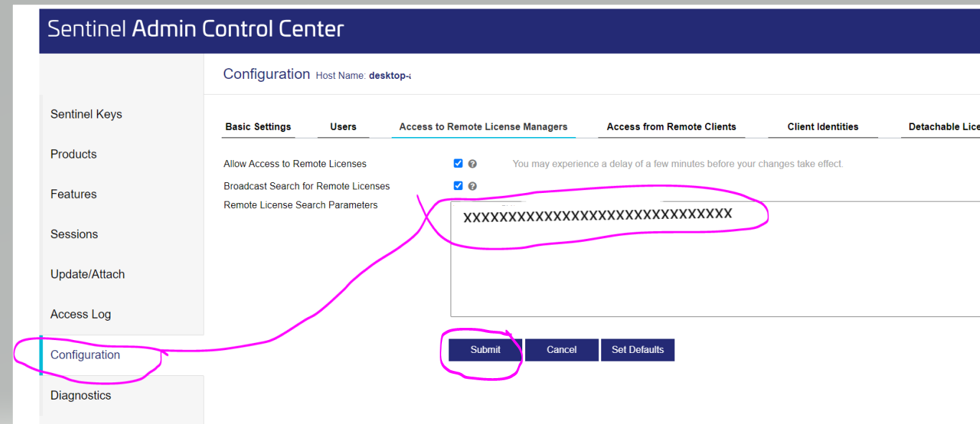
Task: Click the delay notice about changes taking effect
Action: pyautogui.click(x=678, y=164)
